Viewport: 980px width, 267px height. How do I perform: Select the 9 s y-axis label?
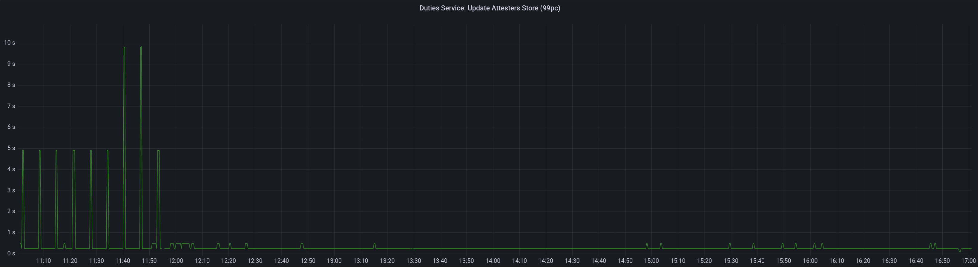pyautogui.click(x=11, y=64)
